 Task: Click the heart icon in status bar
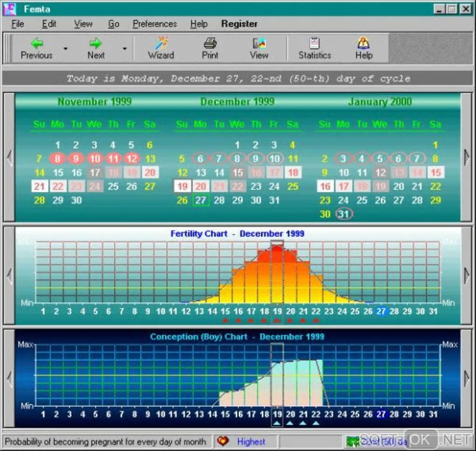tap(223, 441)
